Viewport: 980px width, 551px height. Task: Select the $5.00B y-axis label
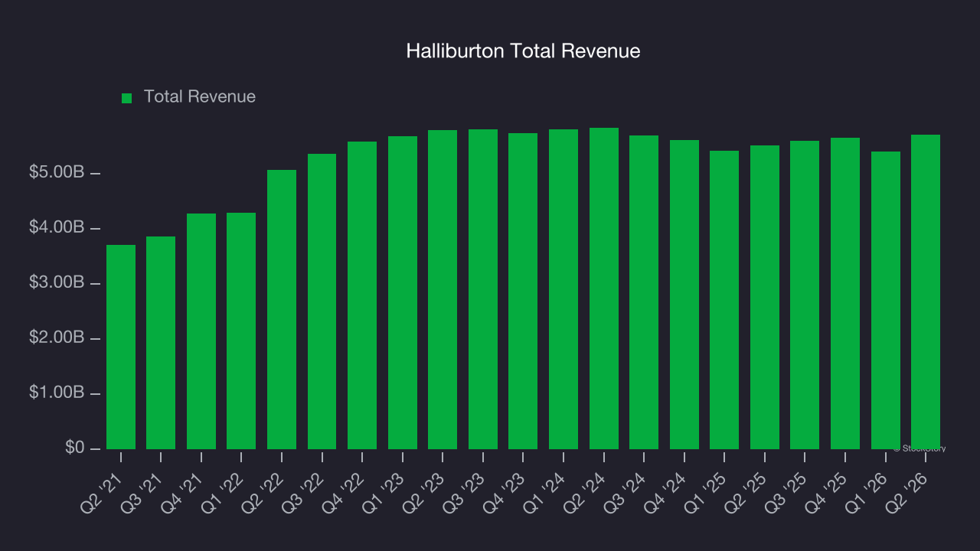pos(57,174)
